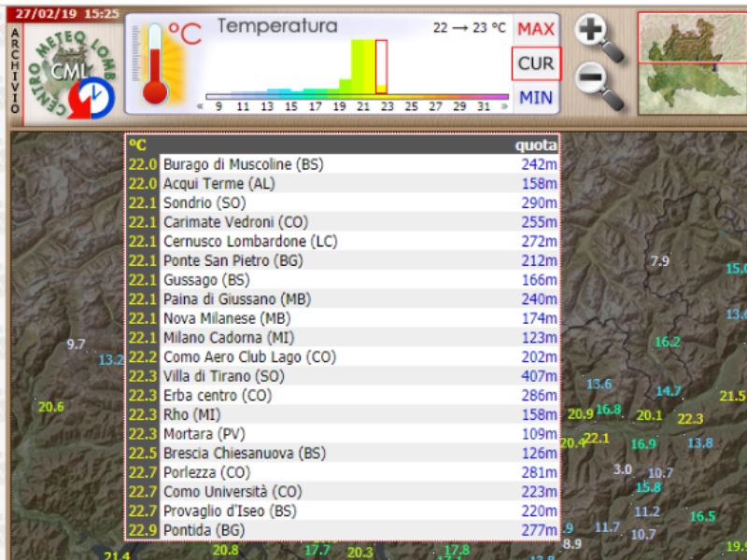The width and height of the screenshot is (747, 560).
Task: Click the Temperatura panel title
Action: [x=277, y=26]
